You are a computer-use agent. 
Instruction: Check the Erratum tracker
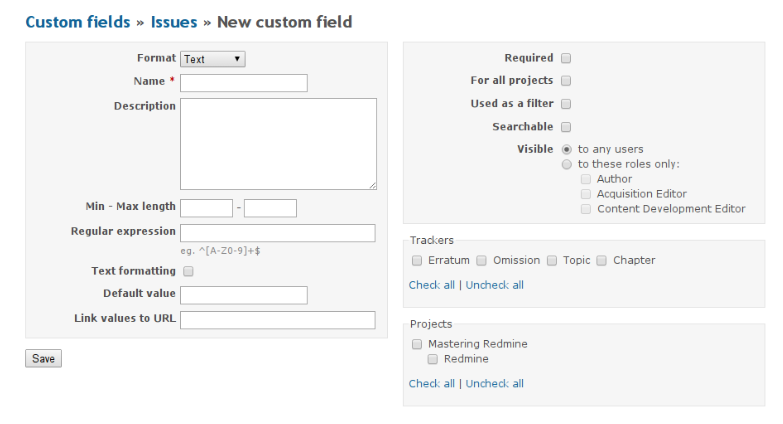point(417,260)
